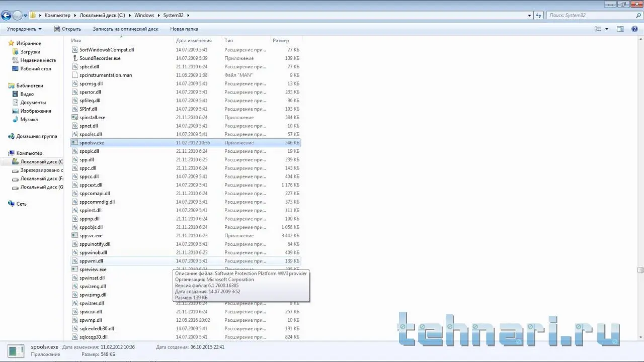Select the file spwmp.dll

click(x=91, y=320)
